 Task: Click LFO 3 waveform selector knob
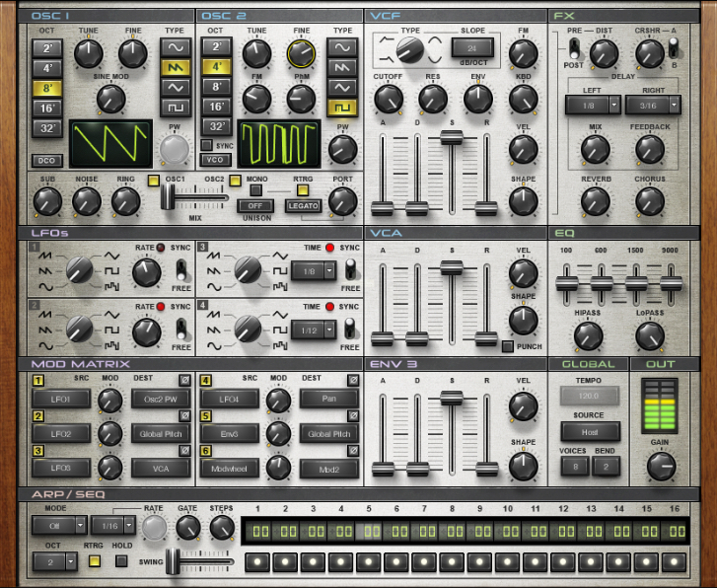tap(248, 270)
